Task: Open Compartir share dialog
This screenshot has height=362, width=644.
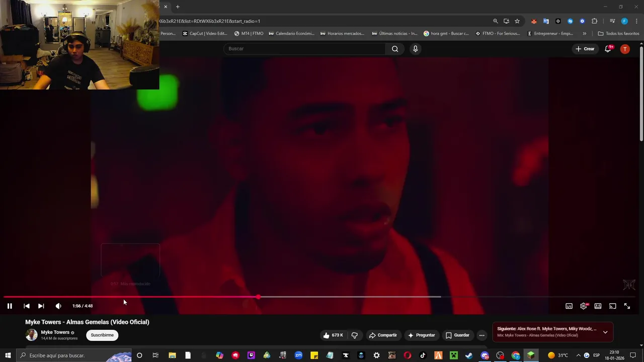Action: click(x=383, y=335)
